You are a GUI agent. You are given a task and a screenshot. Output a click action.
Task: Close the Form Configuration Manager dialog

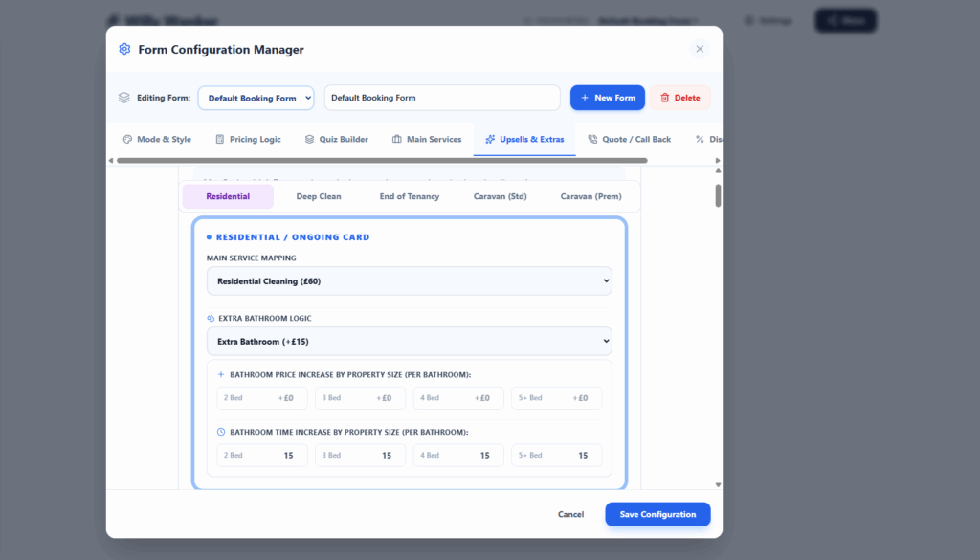700,49
